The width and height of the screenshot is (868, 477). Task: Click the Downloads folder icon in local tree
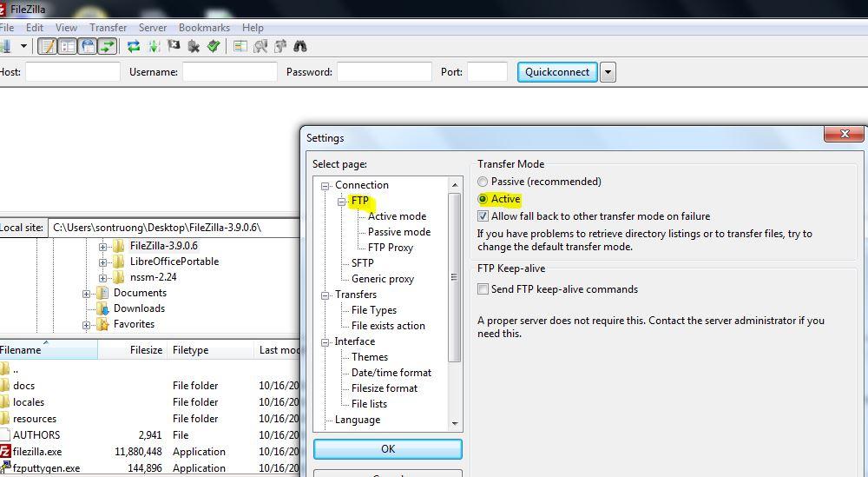click(102, 308)
